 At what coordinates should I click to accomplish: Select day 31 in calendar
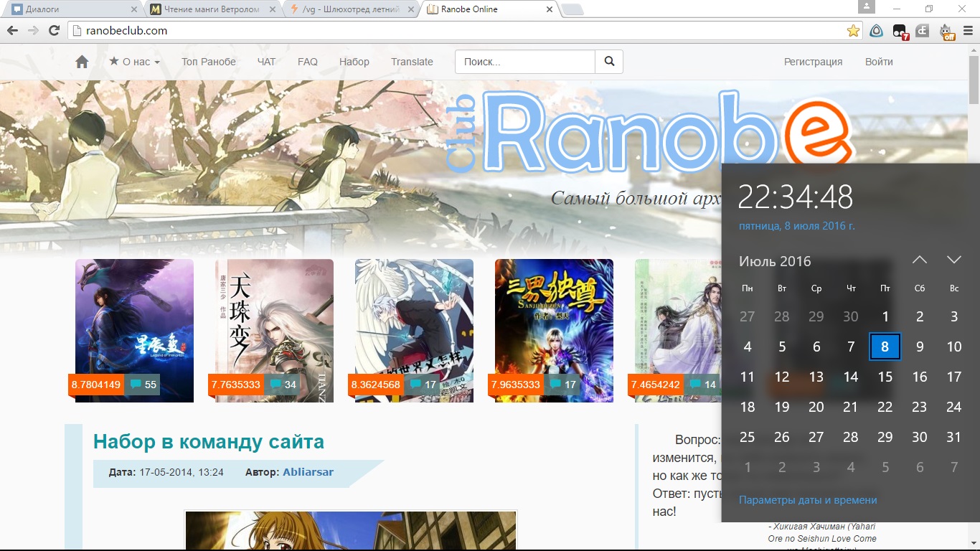pos(954,437)
